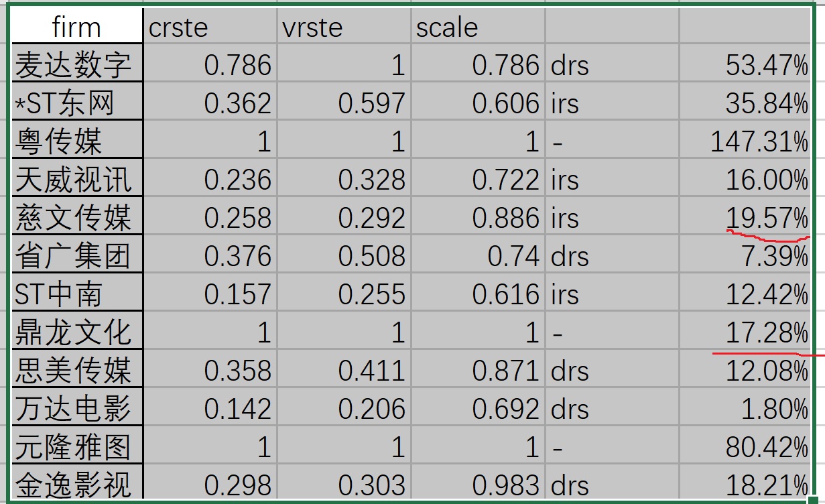Viewport: 825px width, 504px height.
Task: Select the firm header cell
Action: tap(76, 27)
